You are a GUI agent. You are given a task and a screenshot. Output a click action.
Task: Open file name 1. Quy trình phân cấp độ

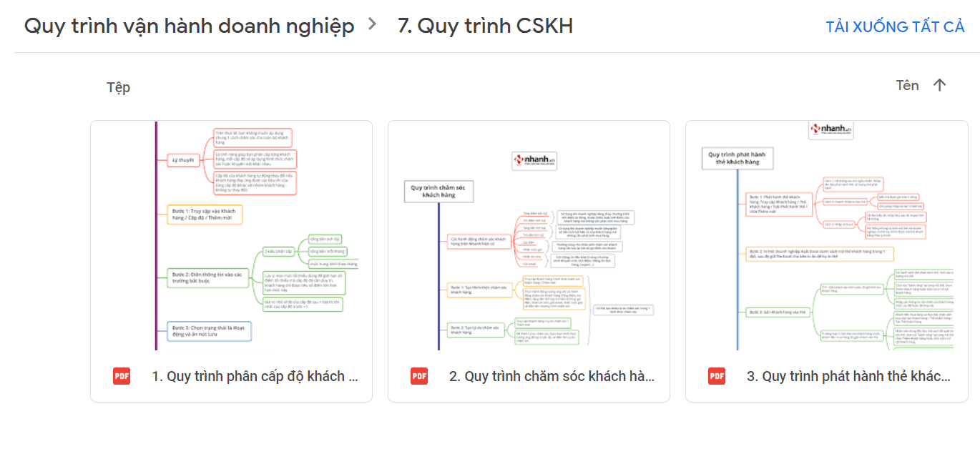click(x=255, y=376)
